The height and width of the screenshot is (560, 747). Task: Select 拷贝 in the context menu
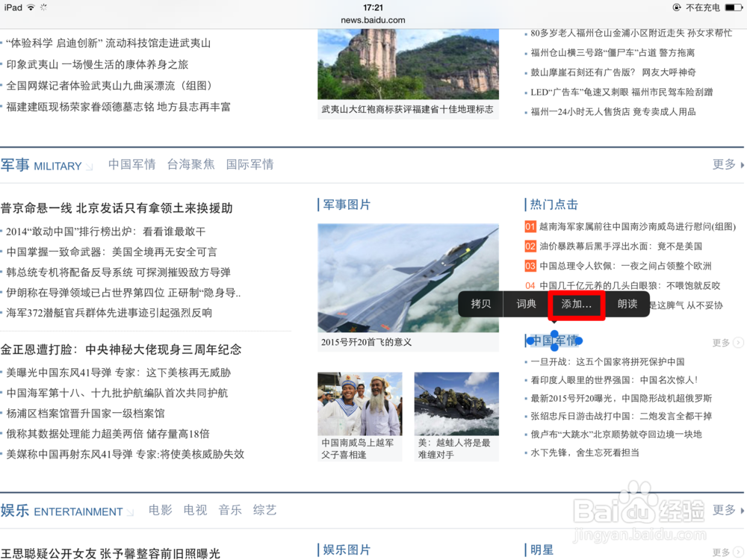[480, 304]
